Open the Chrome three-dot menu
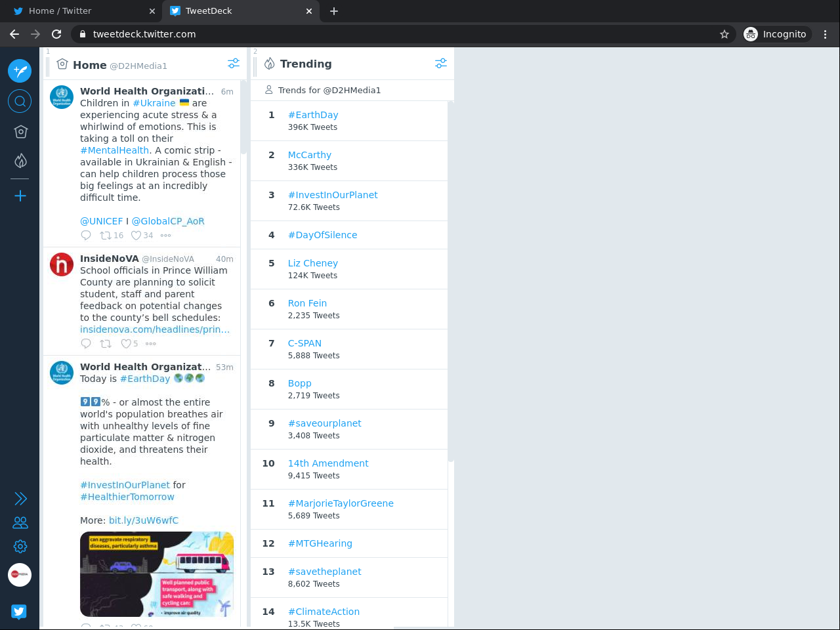840x630 pixels. (825, 34)
